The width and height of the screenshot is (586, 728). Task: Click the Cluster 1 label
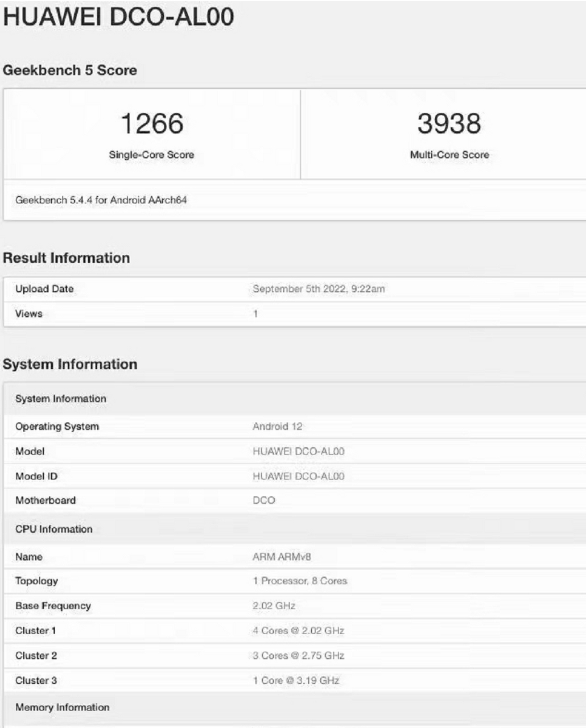click(36, 631)
